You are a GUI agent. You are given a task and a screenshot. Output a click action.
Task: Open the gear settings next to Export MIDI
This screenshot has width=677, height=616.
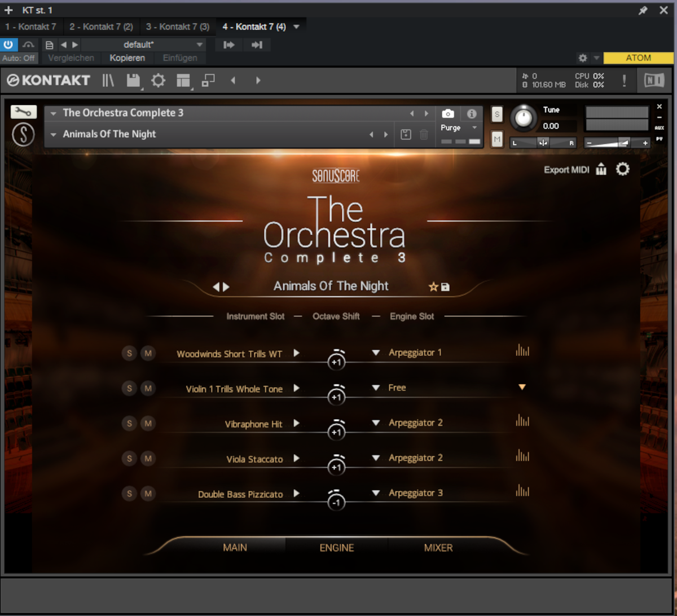click(x=622, y=169)
